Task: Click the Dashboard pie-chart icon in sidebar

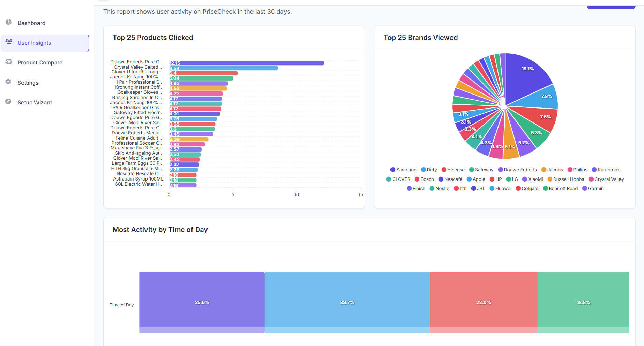Action: click(9, 22)
